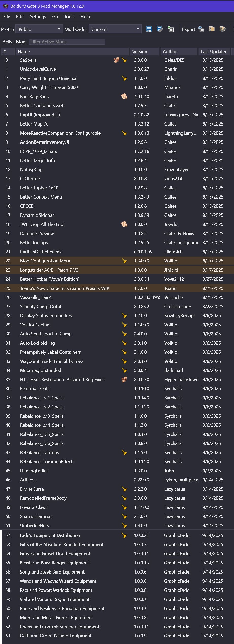Open the Tools menu
This screenshot has width=234, height=644.
pyautogui.click(x=69, y=17)
